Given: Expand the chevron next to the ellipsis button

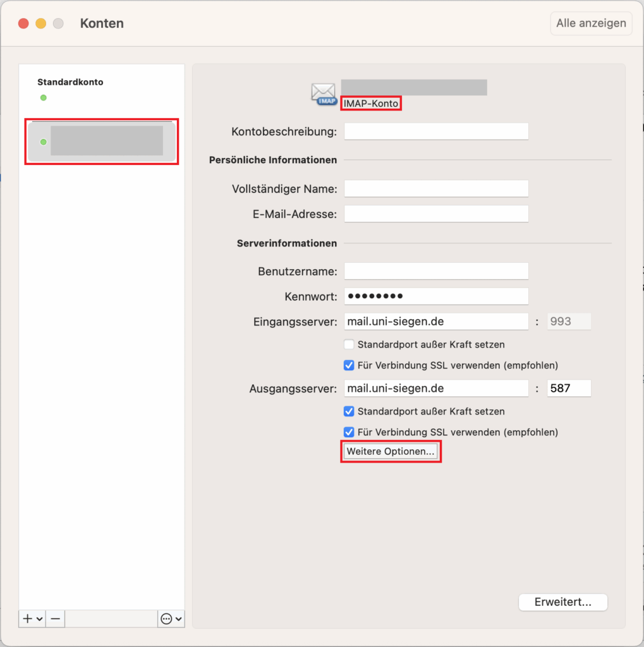Looking at the screenshot, I should 178,619.
